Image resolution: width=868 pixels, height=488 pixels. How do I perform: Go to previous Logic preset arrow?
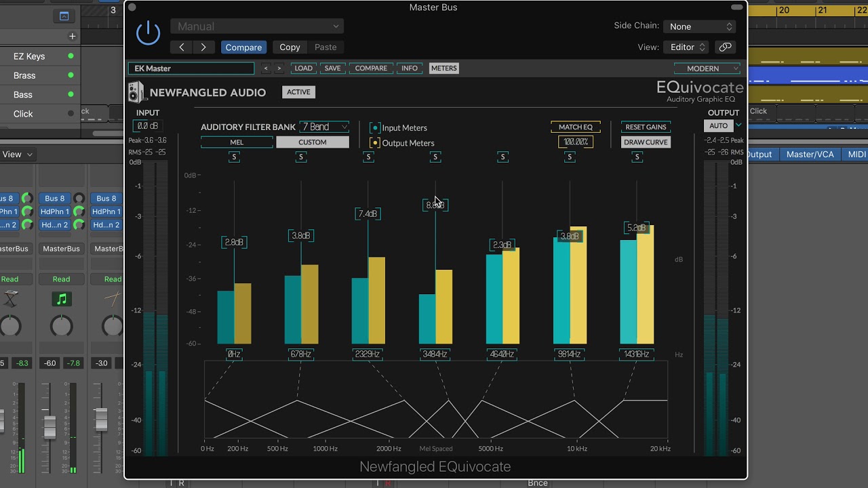(181, 47)
